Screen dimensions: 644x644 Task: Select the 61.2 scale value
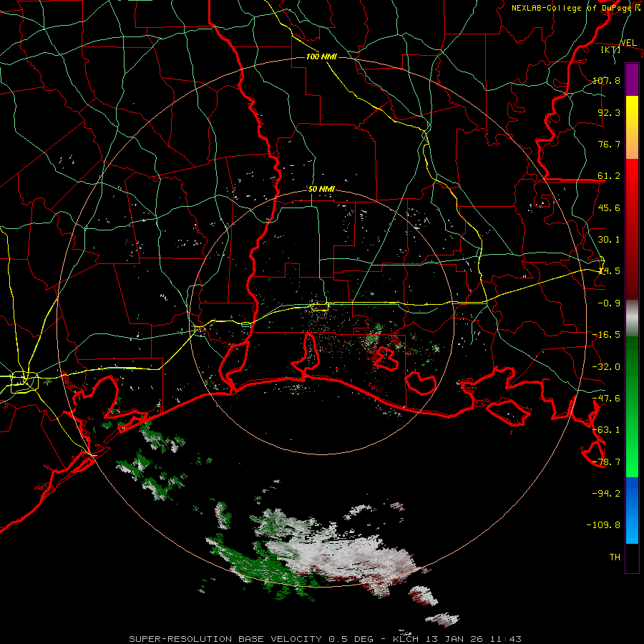coord(609,176)
